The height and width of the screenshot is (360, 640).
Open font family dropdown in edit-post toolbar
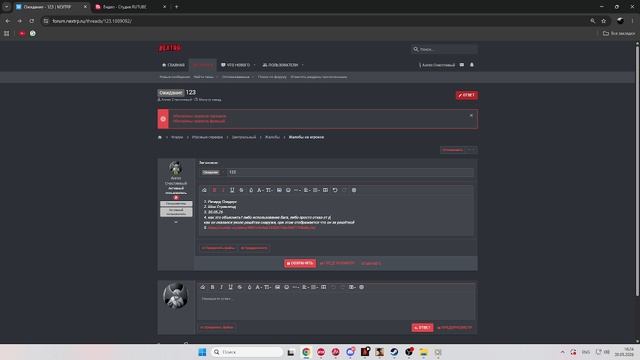[x=260, y=190]
